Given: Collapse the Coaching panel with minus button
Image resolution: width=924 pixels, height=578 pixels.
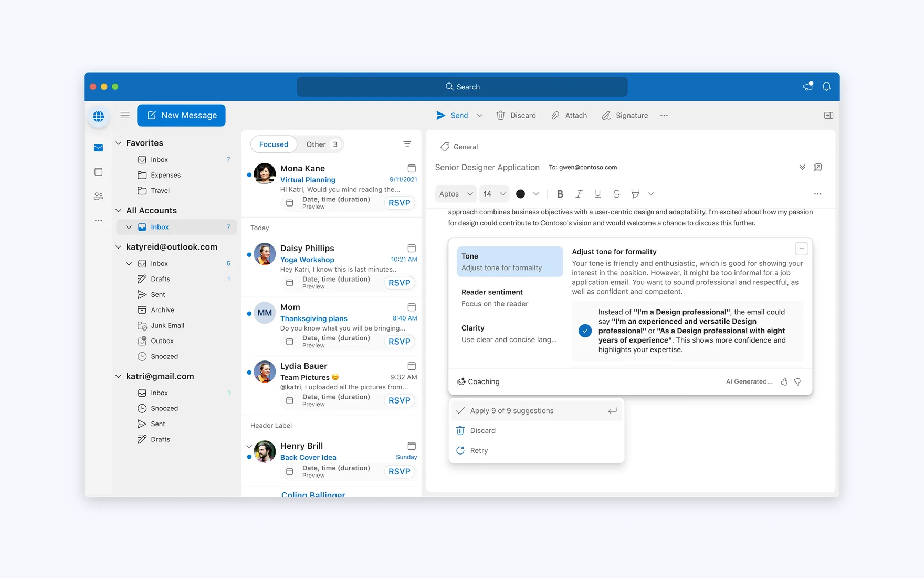Looking at the screenshot, I should tap(801, 249).
